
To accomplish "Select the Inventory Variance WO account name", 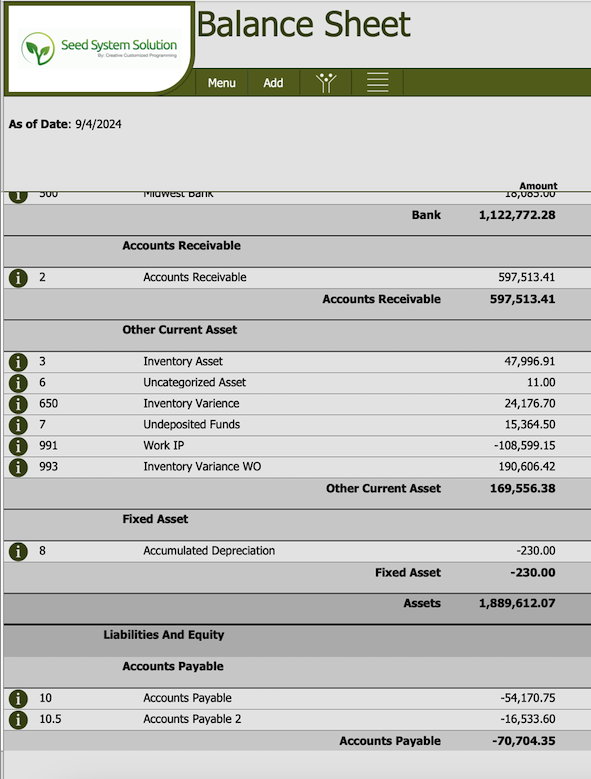I will click(x=202, y=467).
